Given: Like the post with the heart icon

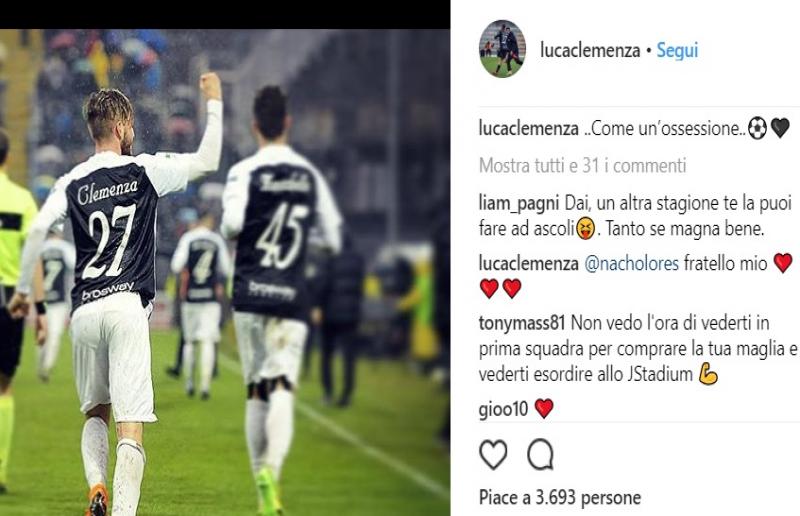Looking at the screenshot, I should click(x=493, y=454).
